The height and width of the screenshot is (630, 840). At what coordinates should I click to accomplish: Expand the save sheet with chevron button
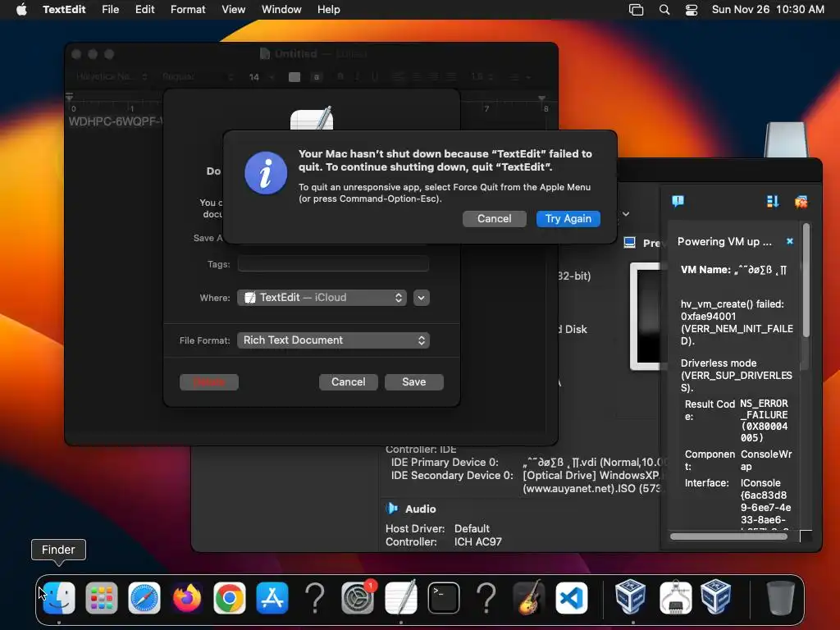click(x=422, y=297)
